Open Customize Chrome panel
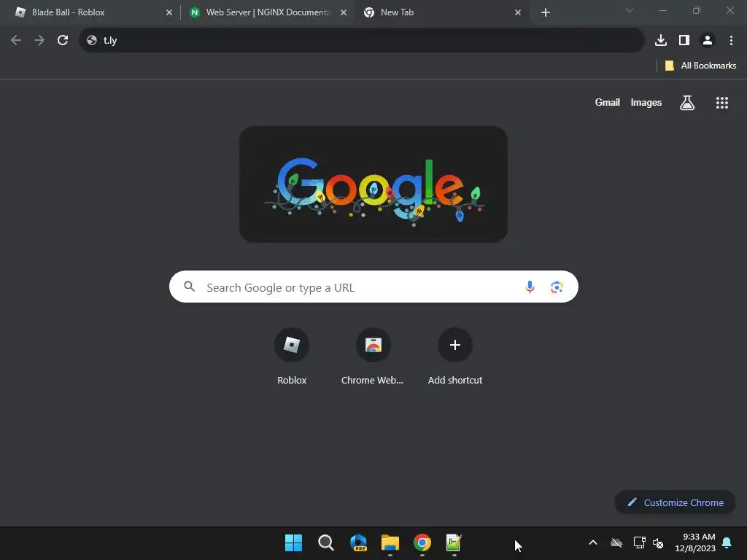The image size is (747, 560). [x=675, y=502]
